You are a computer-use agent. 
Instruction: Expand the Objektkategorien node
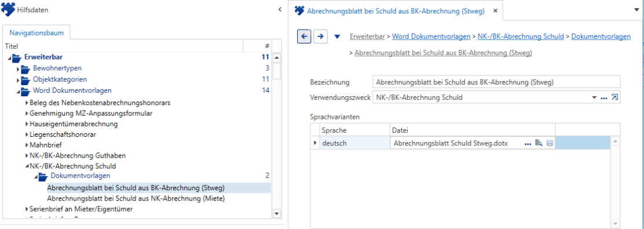18,80
